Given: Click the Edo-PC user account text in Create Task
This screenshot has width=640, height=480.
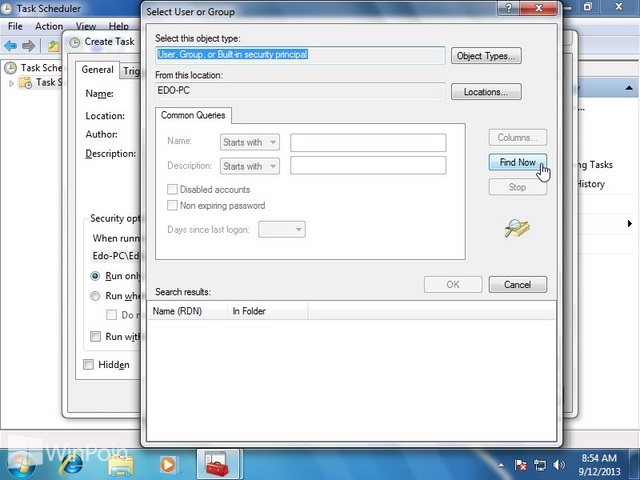Looking at the screenshot, I should coord(116,256).
